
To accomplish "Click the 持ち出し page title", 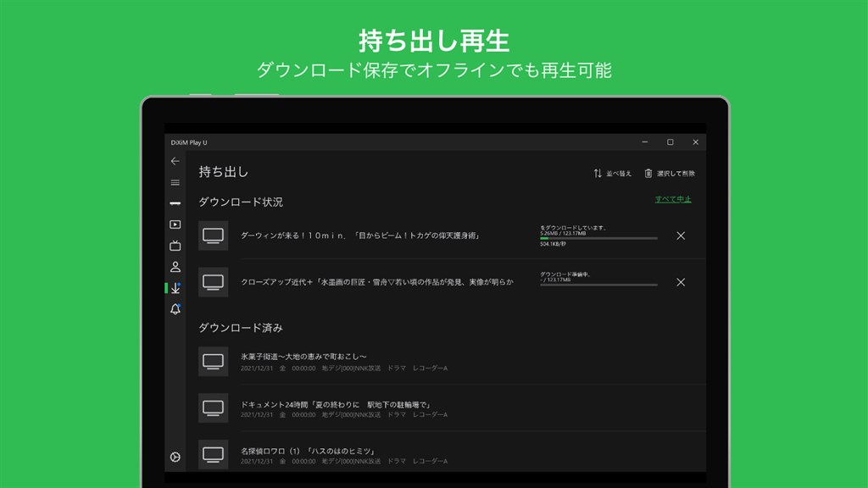I will (x=224, y=172).
